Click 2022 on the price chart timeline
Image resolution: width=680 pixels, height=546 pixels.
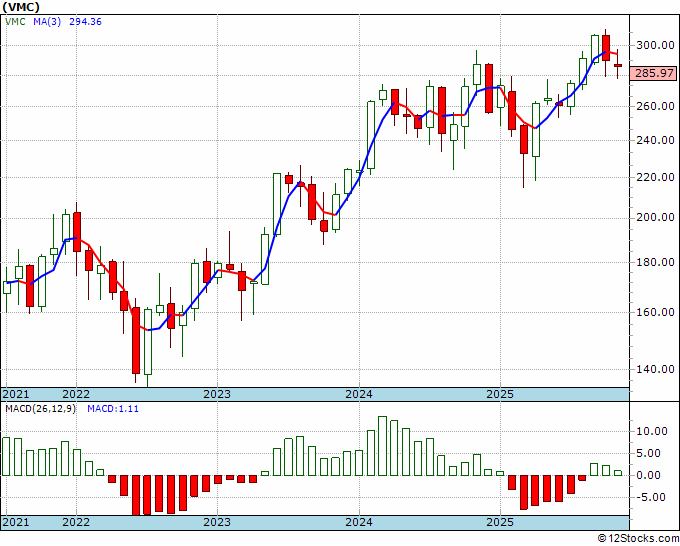pyautogui.click(x=76, y=394)
